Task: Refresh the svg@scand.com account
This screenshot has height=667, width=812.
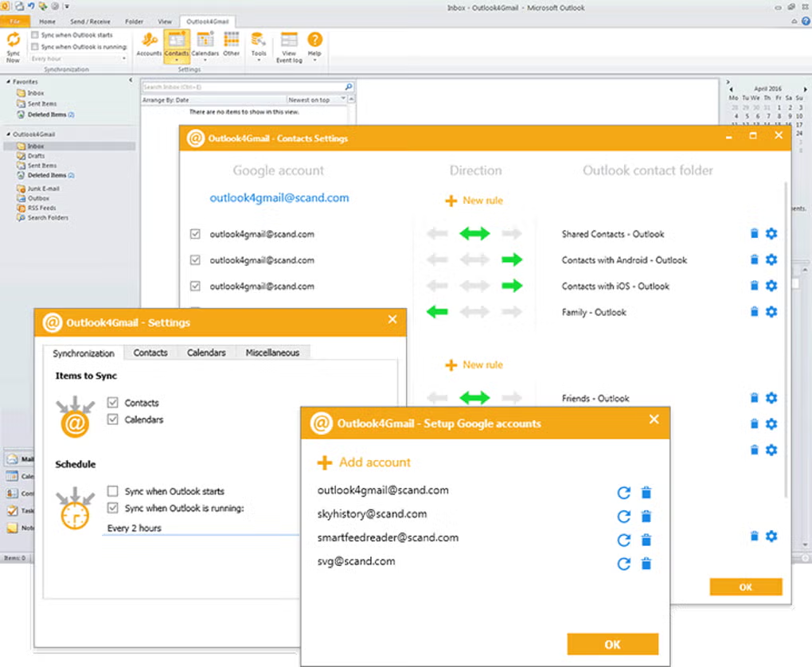Action: [624, 564]
